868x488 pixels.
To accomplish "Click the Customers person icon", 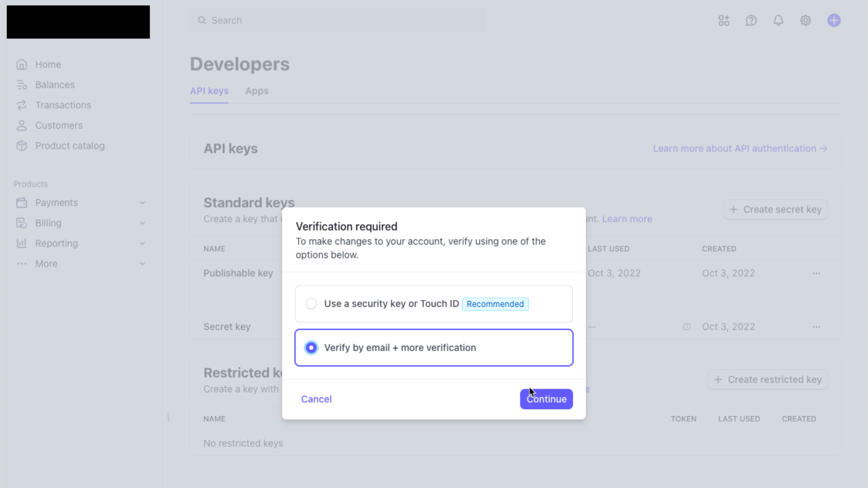I will click(22, 125).
